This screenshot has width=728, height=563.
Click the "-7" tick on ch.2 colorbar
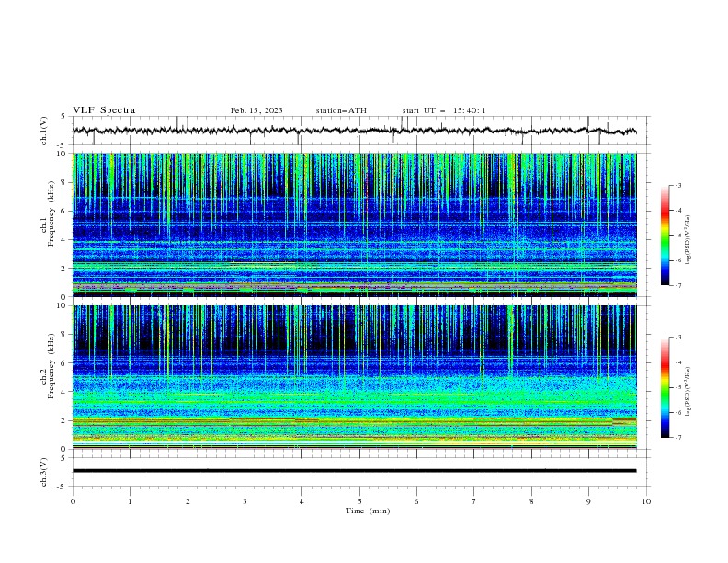tap(677, 437)
